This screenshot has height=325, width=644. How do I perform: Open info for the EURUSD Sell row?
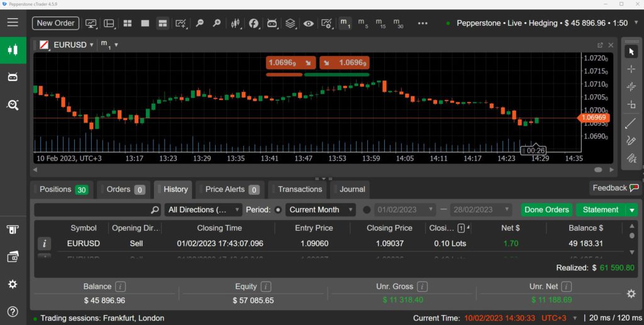tap(45, 244)
